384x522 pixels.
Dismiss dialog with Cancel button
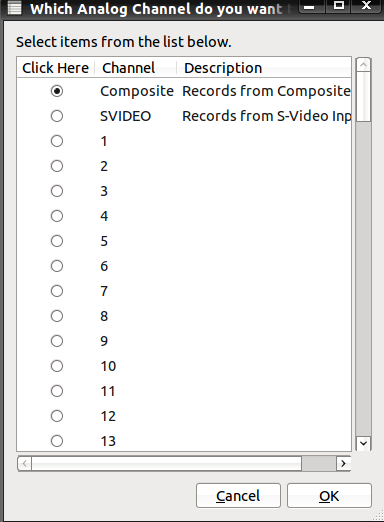click(238, 496)
